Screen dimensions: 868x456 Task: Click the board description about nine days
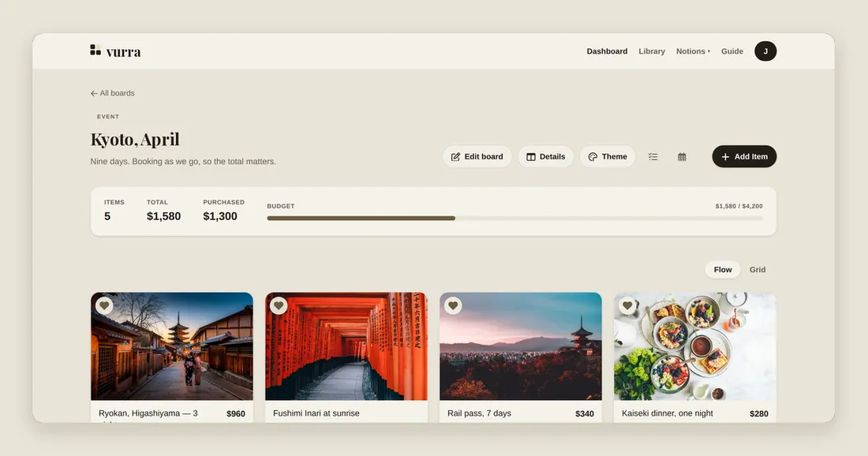(x=183, y=162)
